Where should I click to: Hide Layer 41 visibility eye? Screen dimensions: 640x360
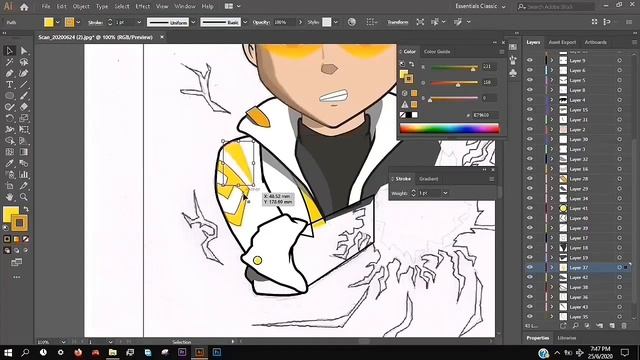[530, 208]
